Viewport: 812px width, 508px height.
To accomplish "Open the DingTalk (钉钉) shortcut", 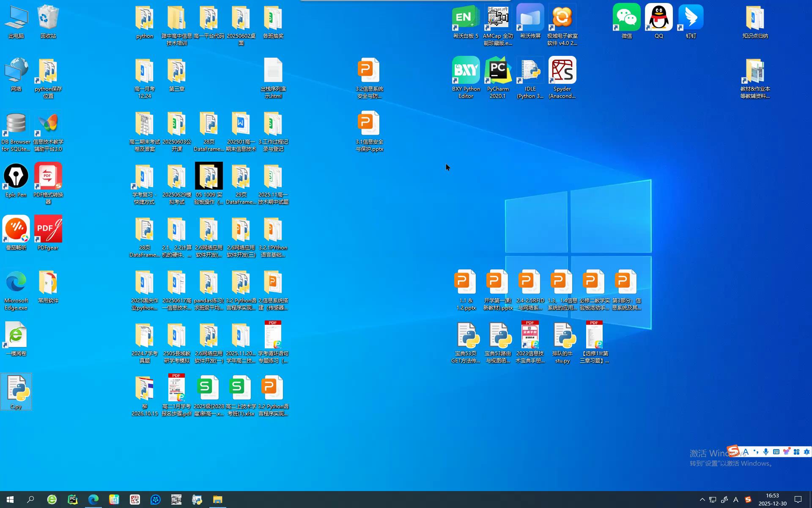I will pos(691,18).
